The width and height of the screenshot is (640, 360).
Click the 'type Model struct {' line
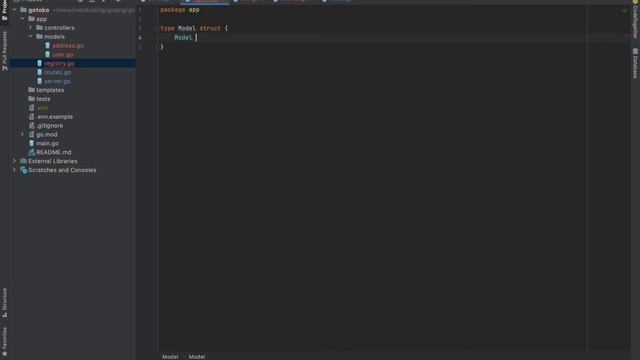tap(194, 28)
